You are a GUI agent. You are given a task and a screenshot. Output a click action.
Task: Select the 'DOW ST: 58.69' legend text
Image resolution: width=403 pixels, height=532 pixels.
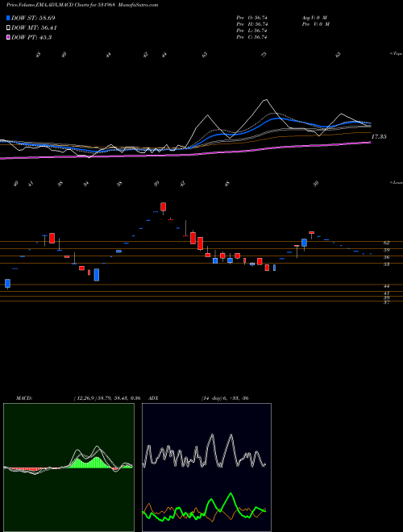pyautogui.click(x=33, y=18)
